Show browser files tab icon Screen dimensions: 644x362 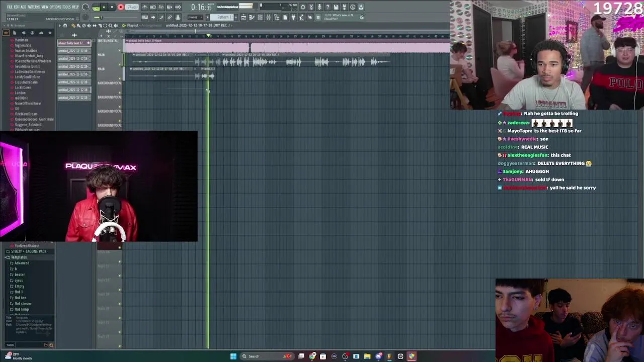(x=15, y=33)
